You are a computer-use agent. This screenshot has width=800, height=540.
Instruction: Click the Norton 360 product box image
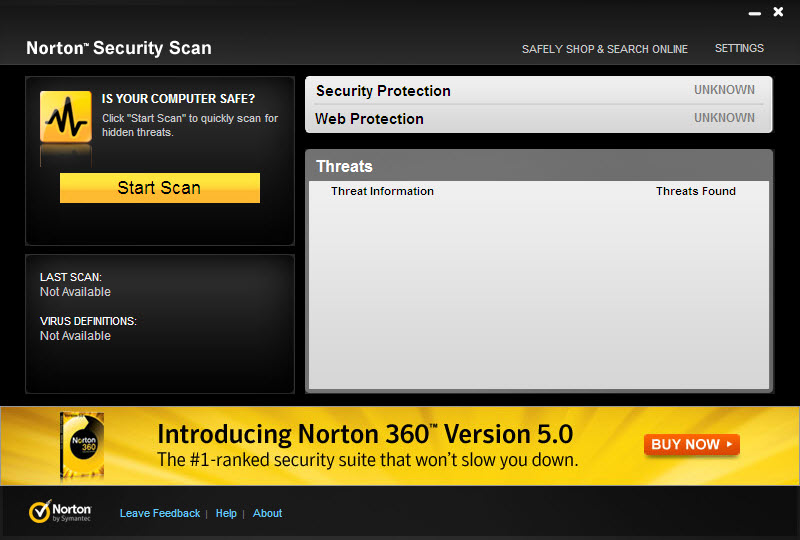point(80,446)
